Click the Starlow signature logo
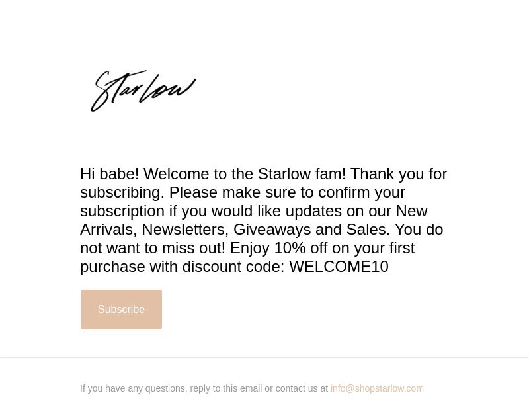The image size is (529, 420). 143,91
